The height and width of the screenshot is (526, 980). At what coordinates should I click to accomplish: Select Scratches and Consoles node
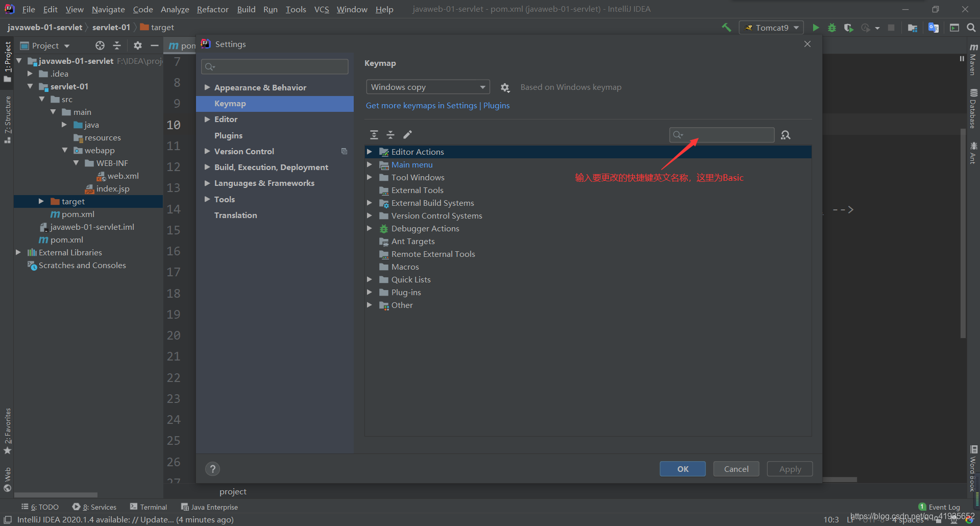(77, 265)
